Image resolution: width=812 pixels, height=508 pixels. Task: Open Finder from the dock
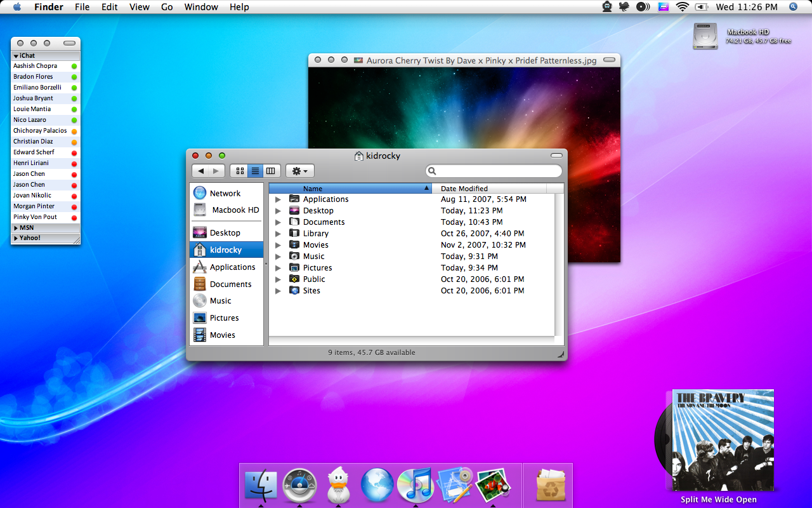pos(261,486)
